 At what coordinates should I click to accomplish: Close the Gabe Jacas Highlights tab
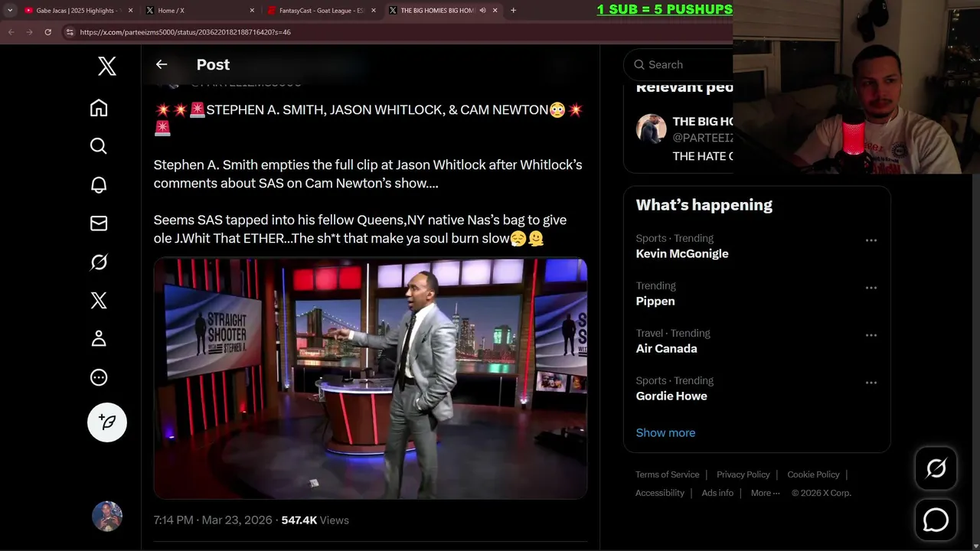click(130, 11)
